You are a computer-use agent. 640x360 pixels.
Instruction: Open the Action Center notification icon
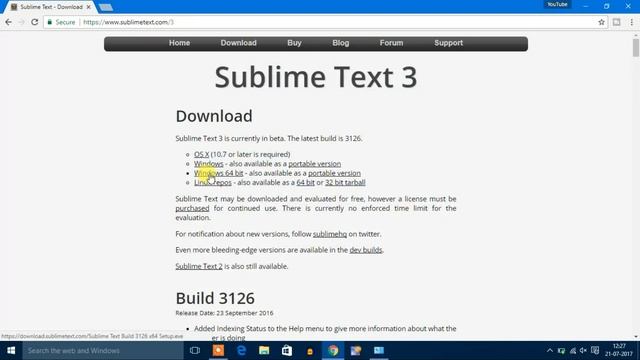click(x=595, y=351)
